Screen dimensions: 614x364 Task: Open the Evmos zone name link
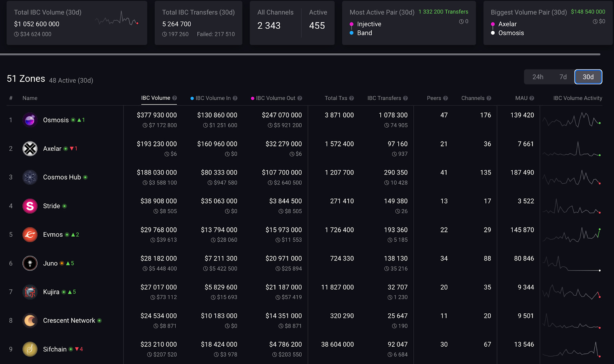coord(53,235)
